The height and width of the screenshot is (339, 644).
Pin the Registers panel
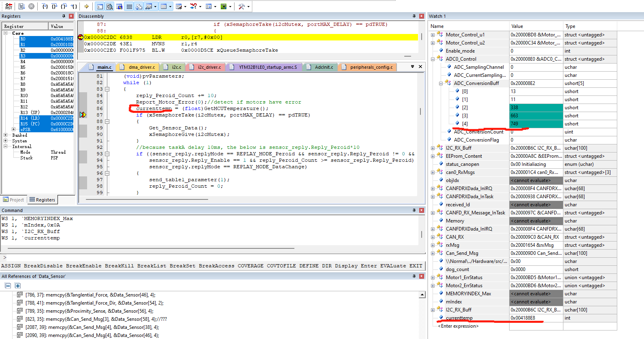[64, 16]
